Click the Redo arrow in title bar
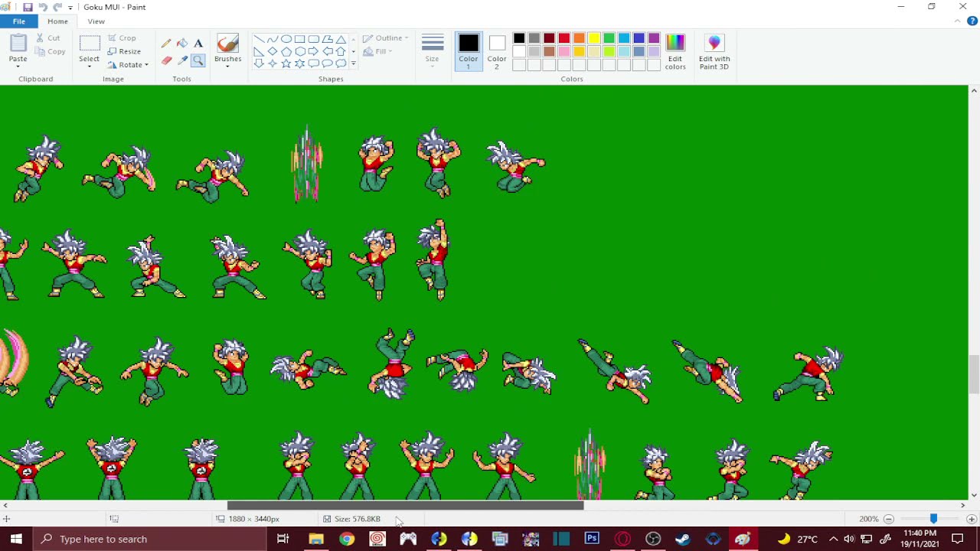The height and width of the screenshot is (551, 980). pyautogui.click(x=57, y=7)
